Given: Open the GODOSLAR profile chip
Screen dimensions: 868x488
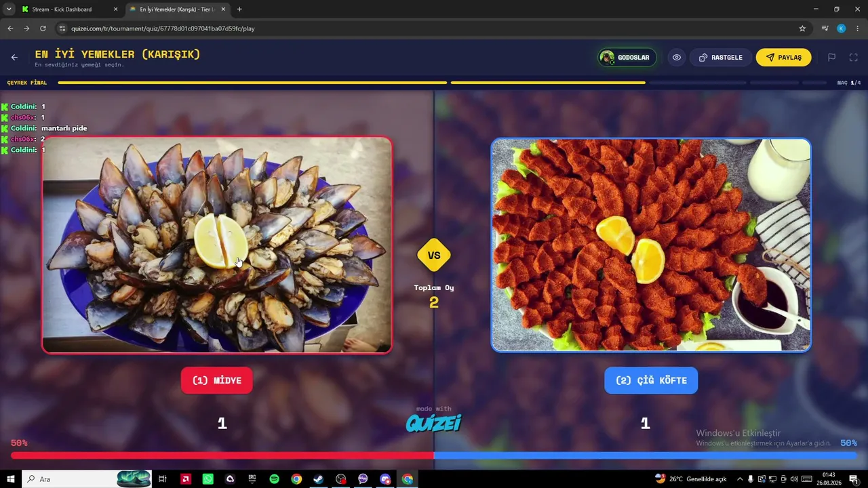Looking at the screenshot, I should point(626,58).
